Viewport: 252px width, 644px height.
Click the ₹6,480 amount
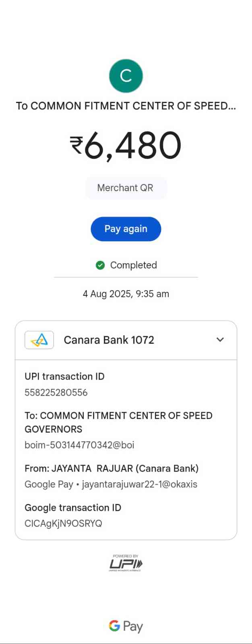pos(126,145)
